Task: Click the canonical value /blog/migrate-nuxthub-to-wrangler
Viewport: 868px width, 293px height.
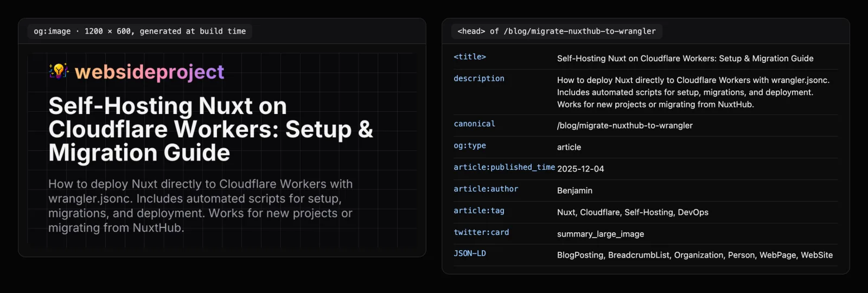Action: tap(625, 126)
